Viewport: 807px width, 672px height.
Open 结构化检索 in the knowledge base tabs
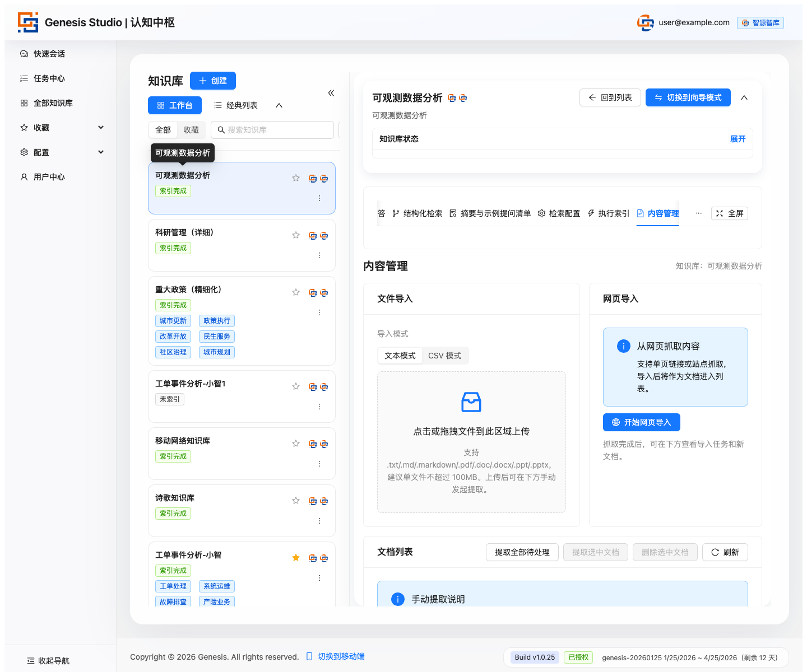418,213
